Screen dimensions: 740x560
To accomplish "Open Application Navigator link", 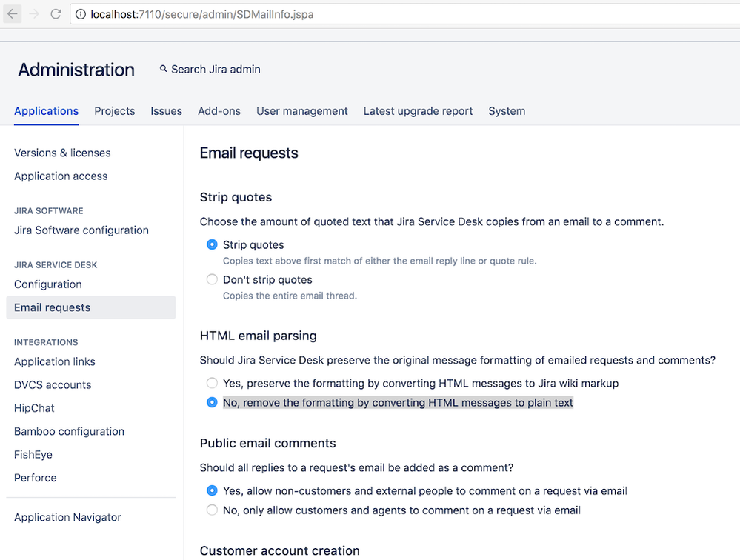I will tap(67, 517).
